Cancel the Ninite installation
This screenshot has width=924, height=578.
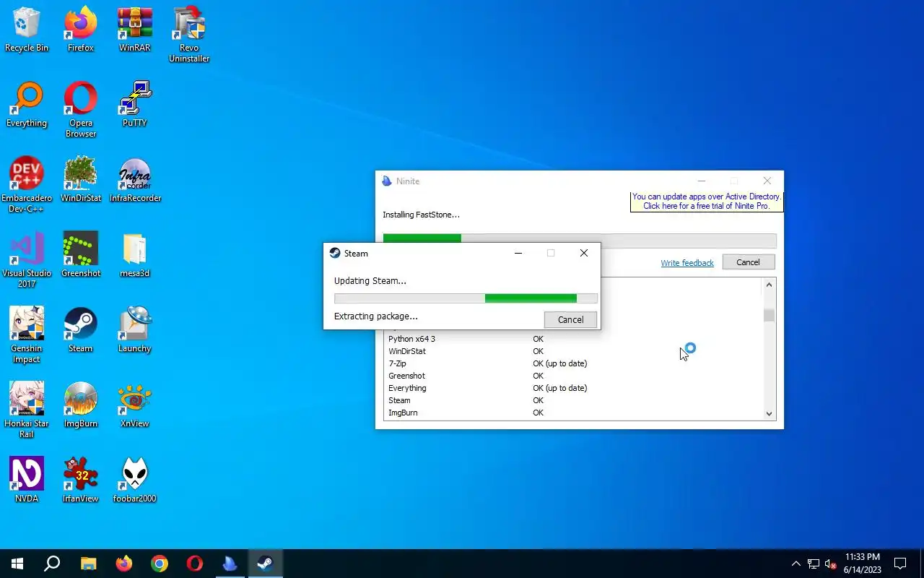(x=748, y=262)
